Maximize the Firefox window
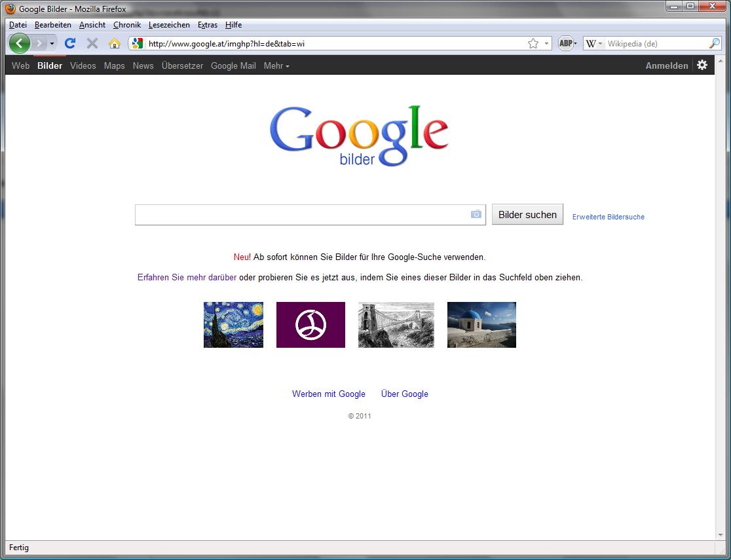 tap(690, 6)
